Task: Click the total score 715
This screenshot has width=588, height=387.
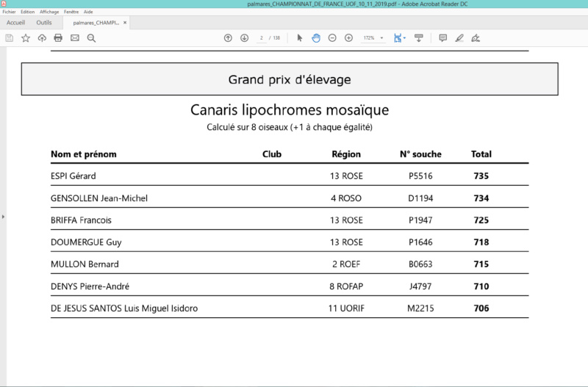Action: 481,264
